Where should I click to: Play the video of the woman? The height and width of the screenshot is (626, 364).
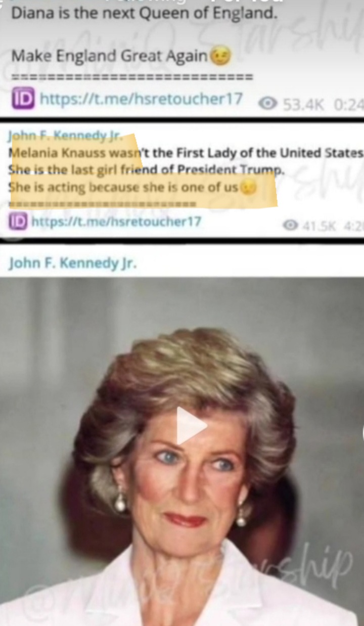point(191,426)
